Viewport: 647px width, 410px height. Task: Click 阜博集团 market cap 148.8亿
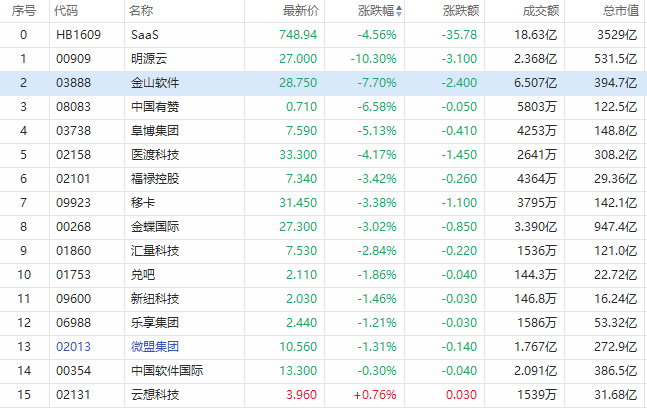(x=616, y=131)
